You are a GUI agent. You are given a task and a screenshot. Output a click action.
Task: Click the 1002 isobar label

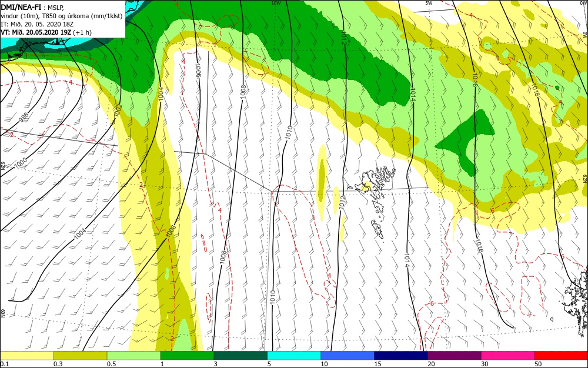[118, 111]
